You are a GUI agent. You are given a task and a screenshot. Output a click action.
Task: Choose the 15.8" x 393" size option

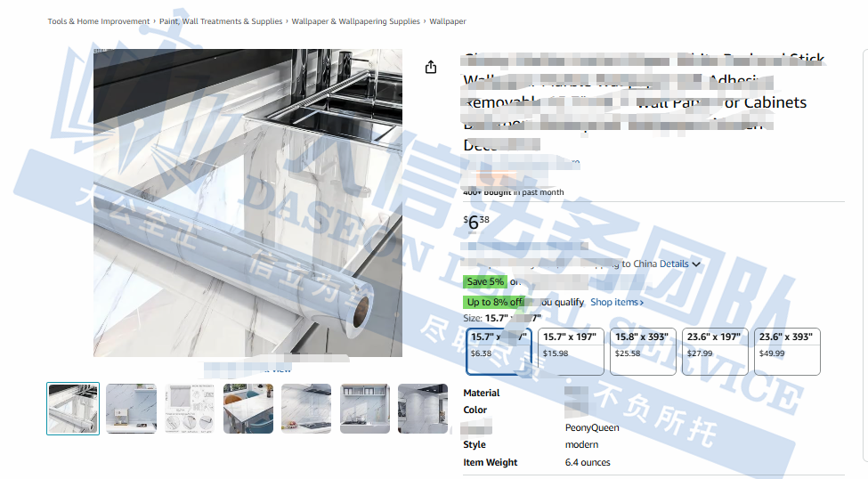pos(643,345)
